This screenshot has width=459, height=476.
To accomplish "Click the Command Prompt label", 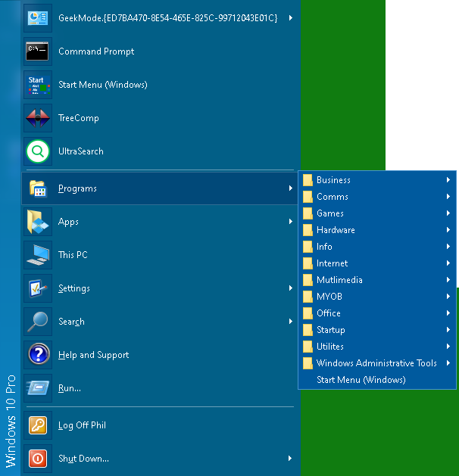I will [x=96, y=51].
